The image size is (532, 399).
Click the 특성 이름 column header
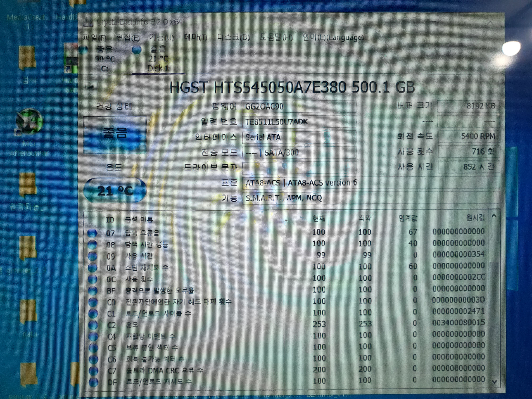coord(139,220)
